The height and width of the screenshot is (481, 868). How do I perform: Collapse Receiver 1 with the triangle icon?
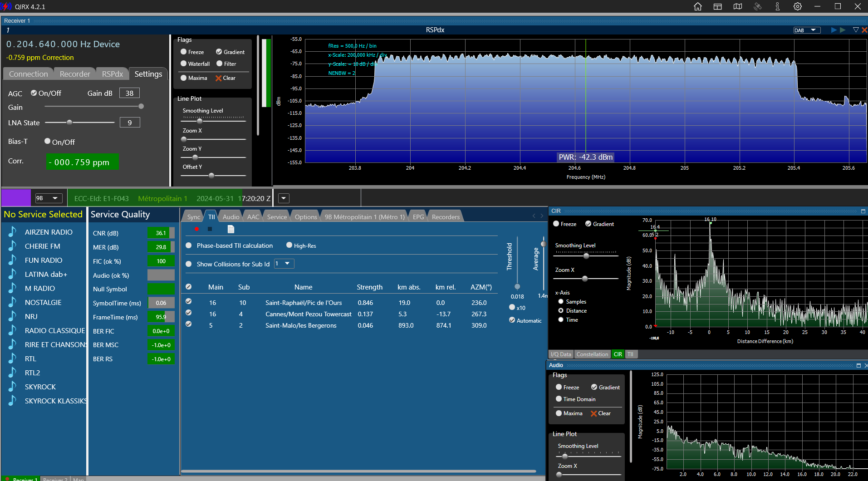click(x=856, y=30)
